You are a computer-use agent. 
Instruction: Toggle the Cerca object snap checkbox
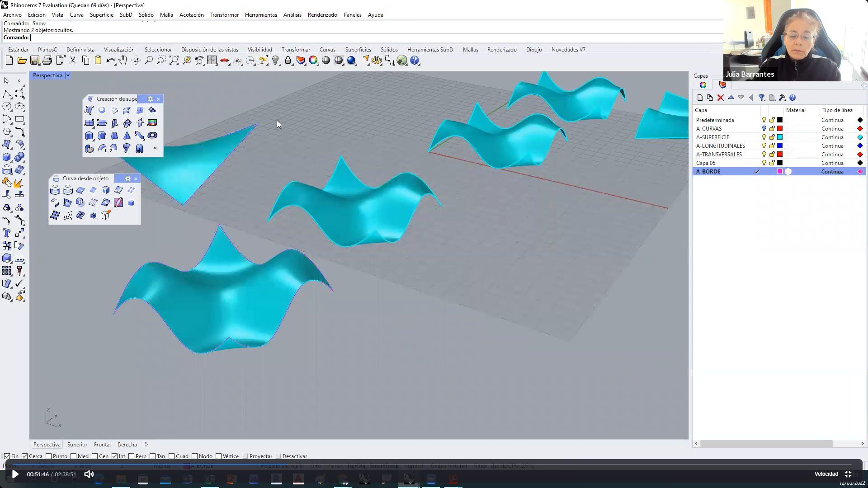[25, 456]
